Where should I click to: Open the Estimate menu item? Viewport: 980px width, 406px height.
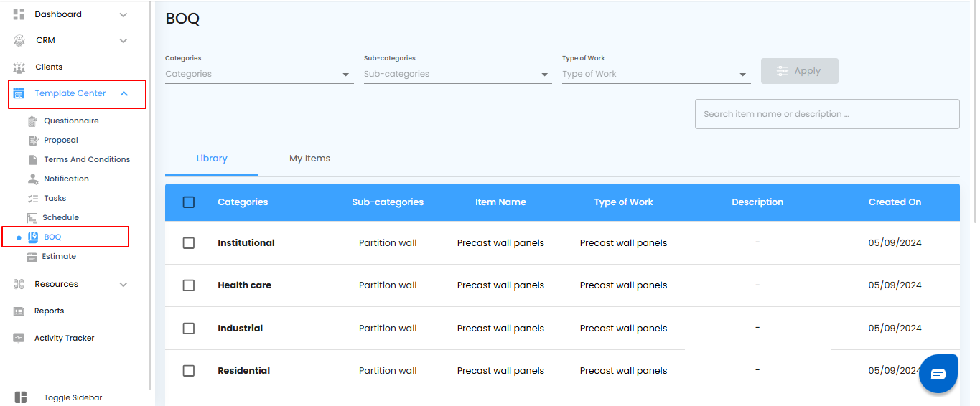[x=59, y=256]
